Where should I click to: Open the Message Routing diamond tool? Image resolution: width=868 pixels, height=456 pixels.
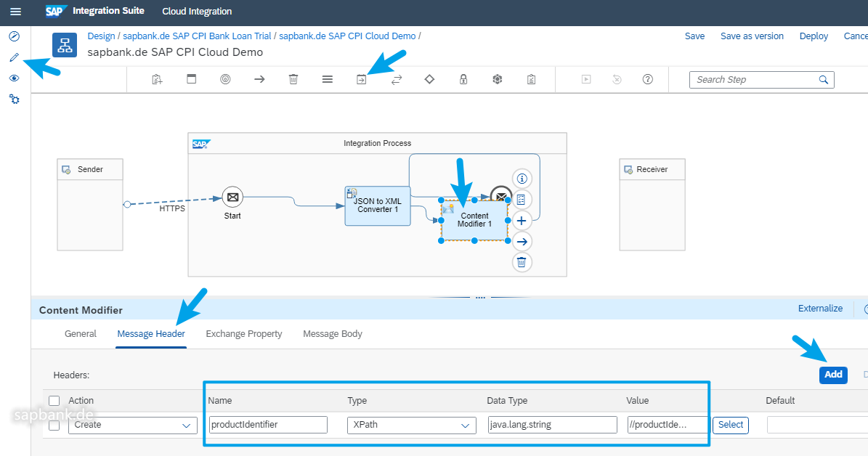429,79
